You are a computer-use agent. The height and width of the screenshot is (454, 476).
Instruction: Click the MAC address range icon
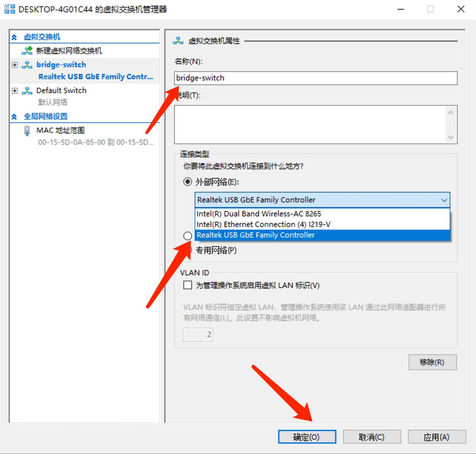point(27,131)
